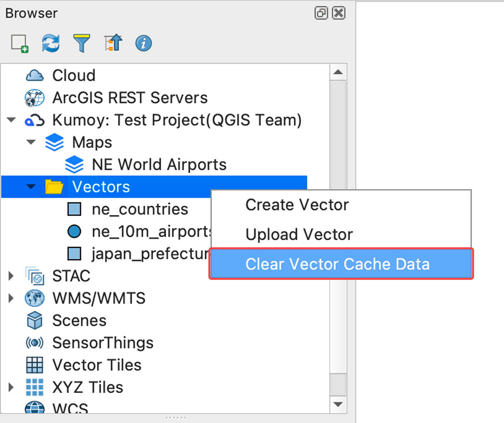The width and height of the screenshot is (504, 423).
Task: Click Create Vector menu entry
Action: pyautogui.click(x=297, y=205)
